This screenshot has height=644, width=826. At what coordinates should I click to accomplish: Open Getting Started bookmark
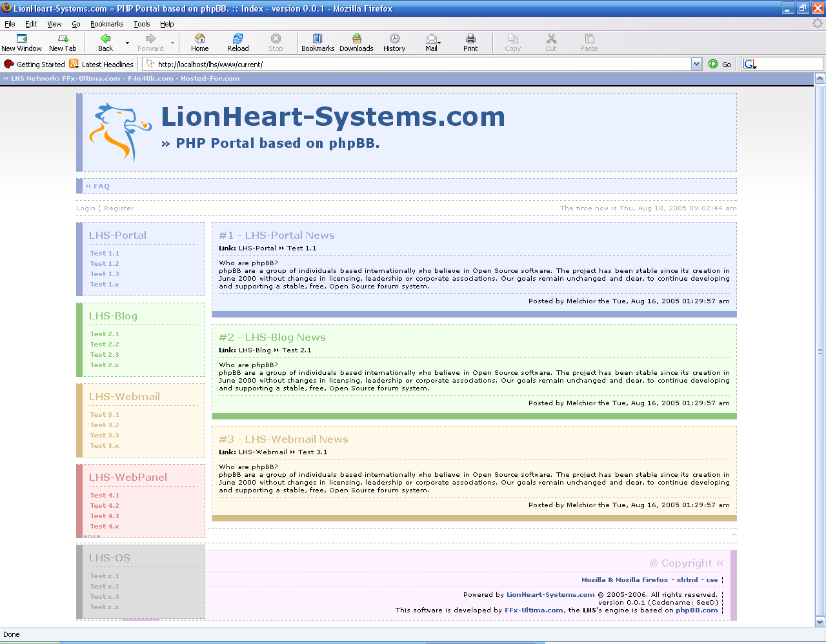34,64
